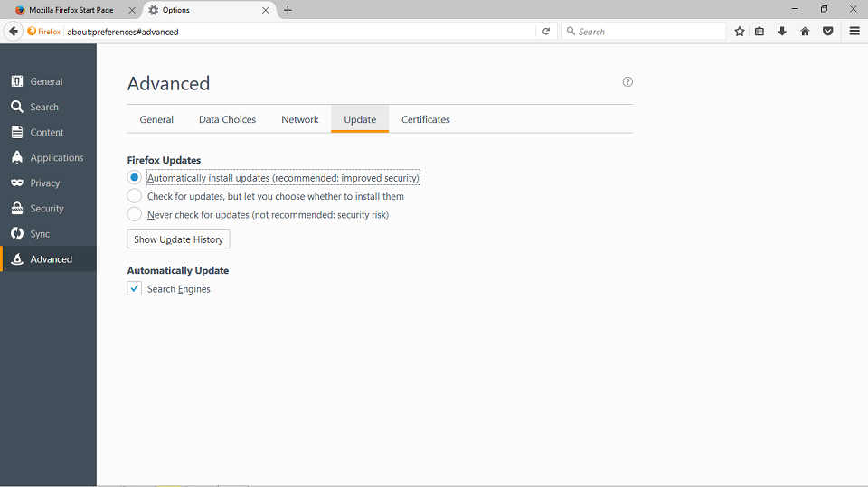Select Automatically install updates radio button

134,178
